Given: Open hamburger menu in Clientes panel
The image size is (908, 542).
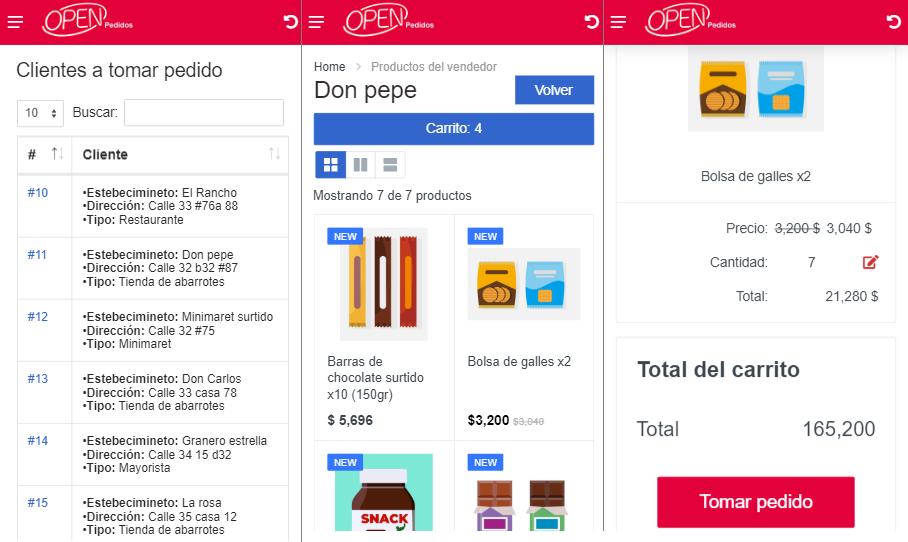Looking at the screenshot, I should tap(15, 22).
